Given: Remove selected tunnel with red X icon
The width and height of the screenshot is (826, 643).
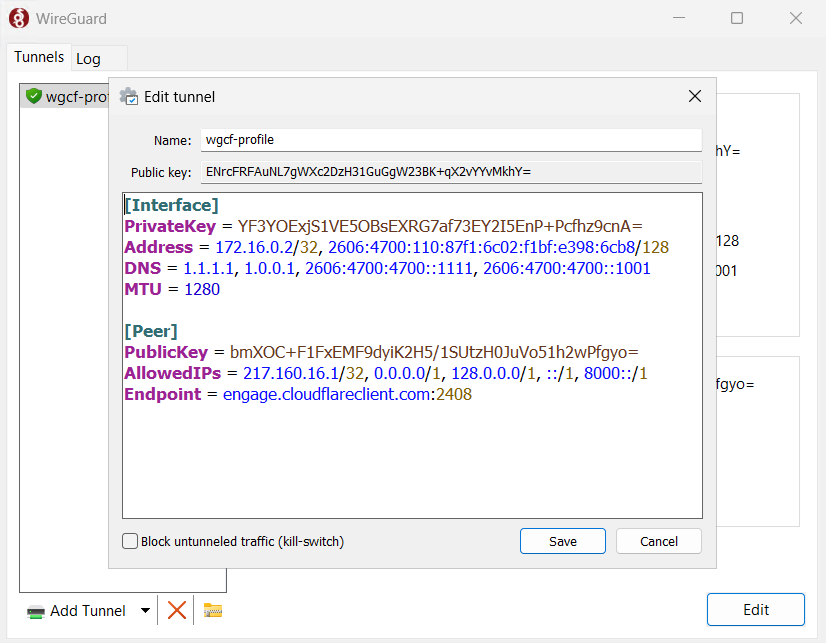Looking at the screenshot, I should (x=176, y=610).
